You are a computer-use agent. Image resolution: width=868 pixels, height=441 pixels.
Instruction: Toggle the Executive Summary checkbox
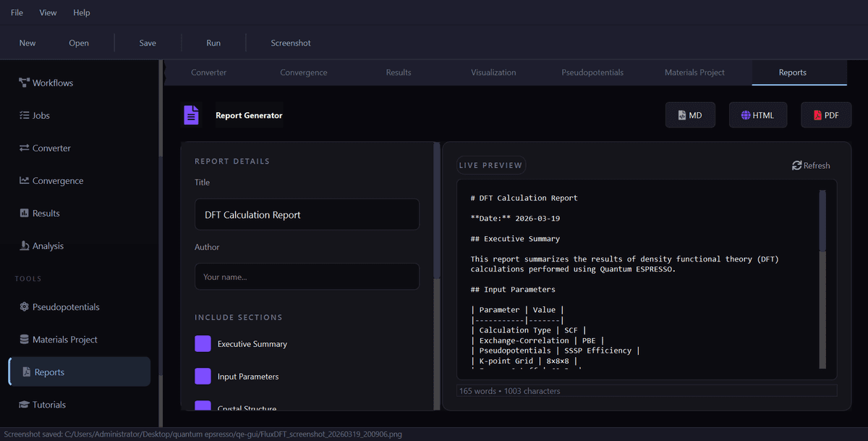coord(203,344)
